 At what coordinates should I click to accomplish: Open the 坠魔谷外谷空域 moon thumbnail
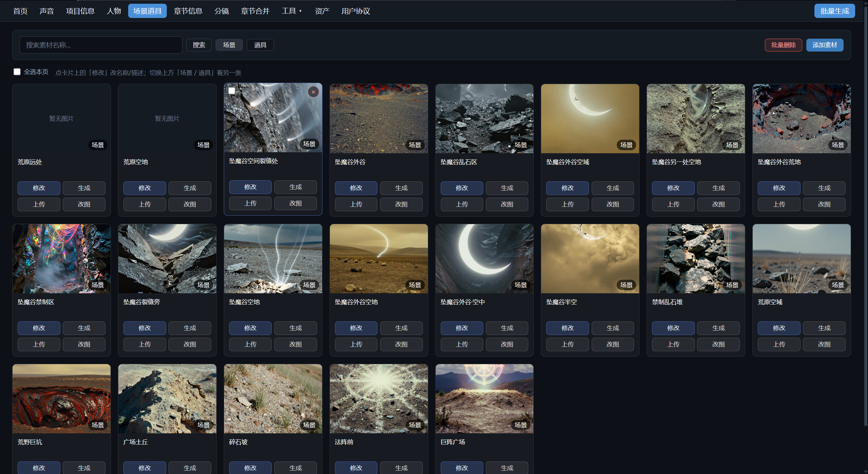(590, 119)
